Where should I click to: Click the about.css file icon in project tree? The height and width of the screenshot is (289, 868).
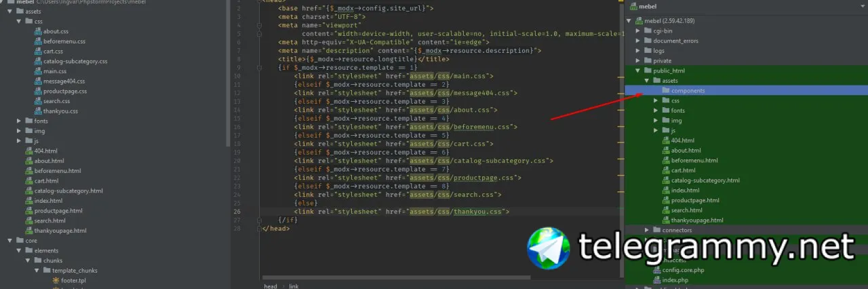[x=38, y=31]
